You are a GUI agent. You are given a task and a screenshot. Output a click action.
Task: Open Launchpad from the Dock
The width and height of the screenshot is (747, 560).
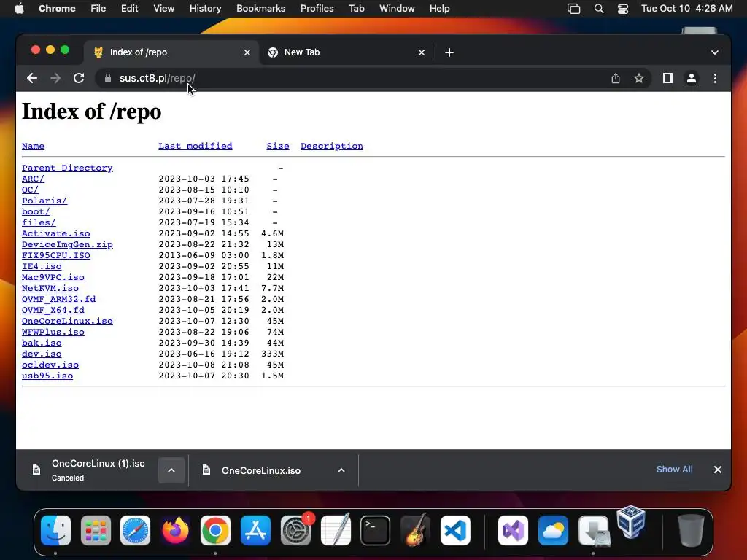[96, 531]
